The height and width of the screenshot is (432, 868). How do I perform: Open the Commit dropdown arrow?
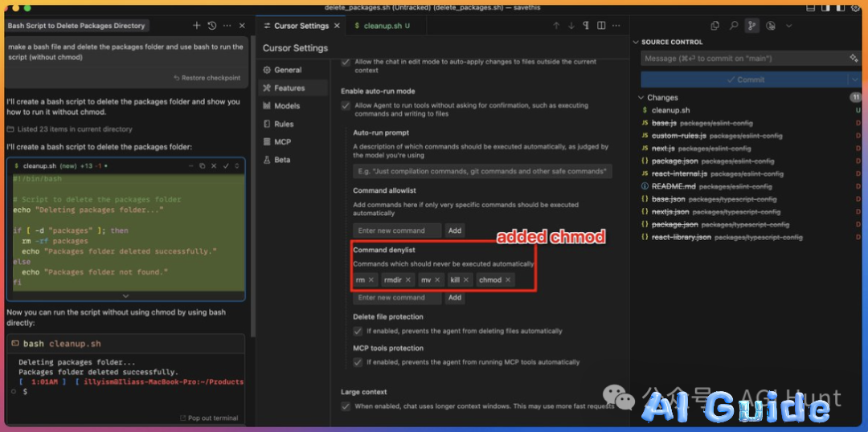[854, 79]
